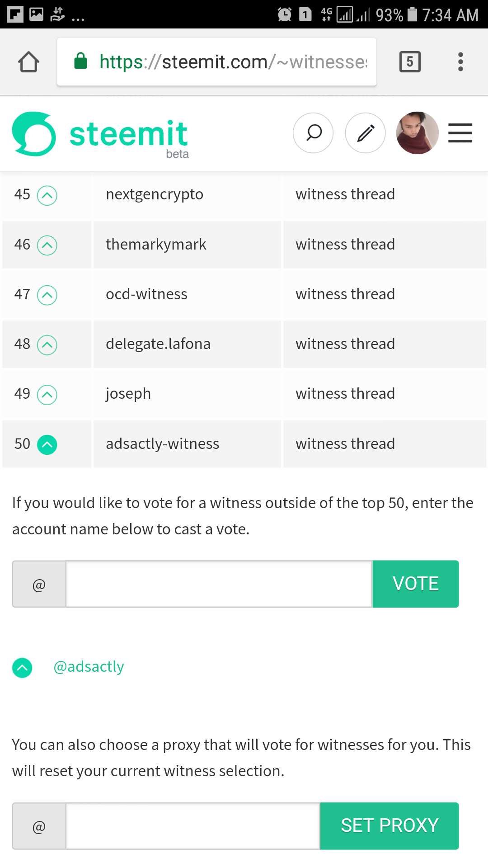
Task: Toggle upvote for themarkymark witness
Action: [x=47, y=245]
